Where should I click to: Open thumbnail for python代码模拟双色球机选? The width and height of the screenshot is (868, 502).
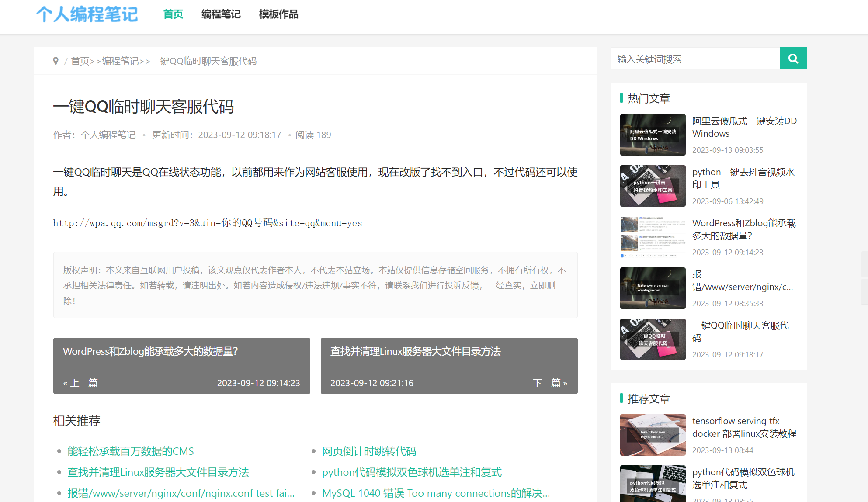click(653, 484)
